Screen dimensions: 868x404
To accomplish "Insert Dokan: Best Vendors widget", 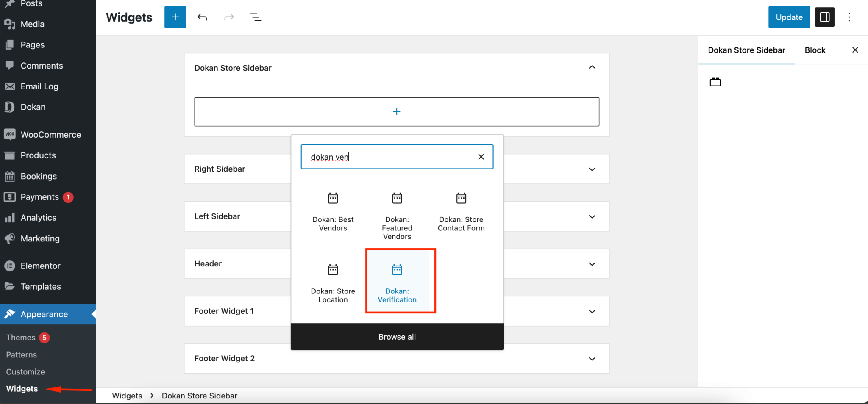I will pyautogui.click(x=333, y=212).
